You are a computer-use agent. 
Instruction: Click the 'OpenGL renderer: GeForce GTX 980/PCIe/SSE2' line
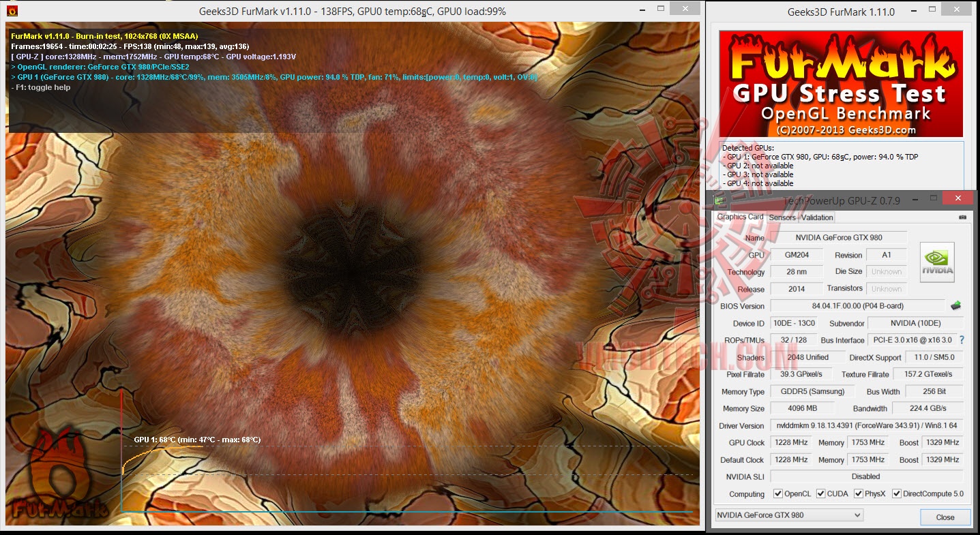click(x=100, y=67)
